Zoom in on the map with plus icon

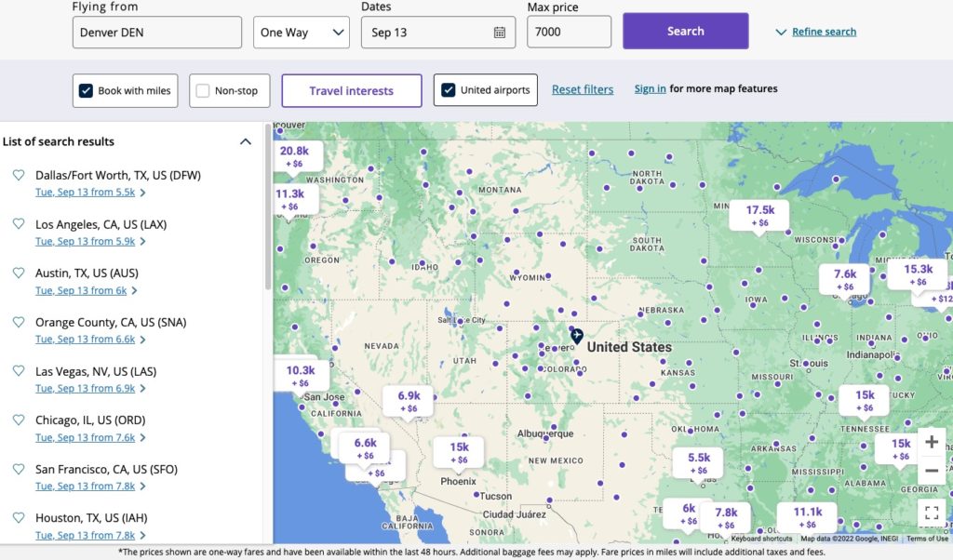pos(932,442)
